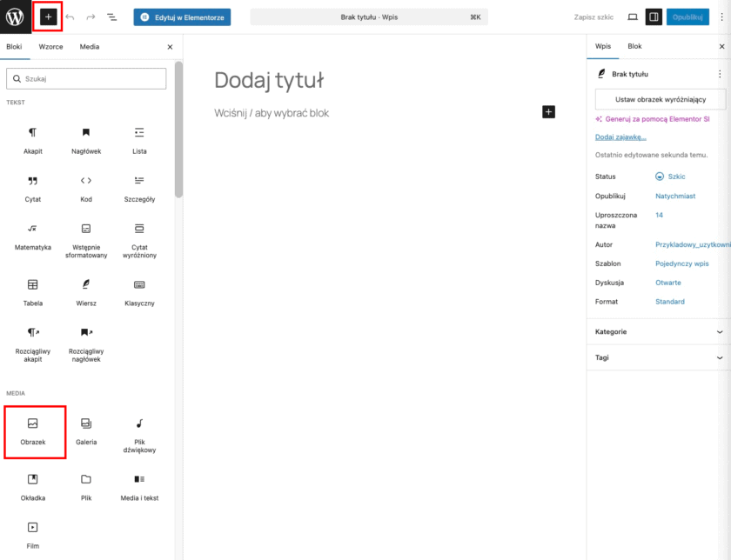The height and width of the screenshot is (560, 731).
Task: Add an Okładka block
Action: point(33,485)
